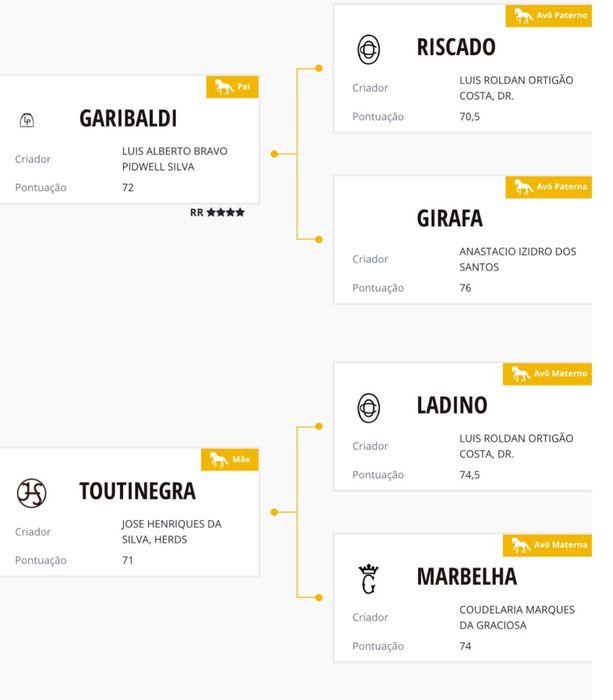Click Girafa's breeder name Anastacio Izidro dos Santos
Image resolution: width=613 pixels, height=700 pixels.
tap(517, 259)
